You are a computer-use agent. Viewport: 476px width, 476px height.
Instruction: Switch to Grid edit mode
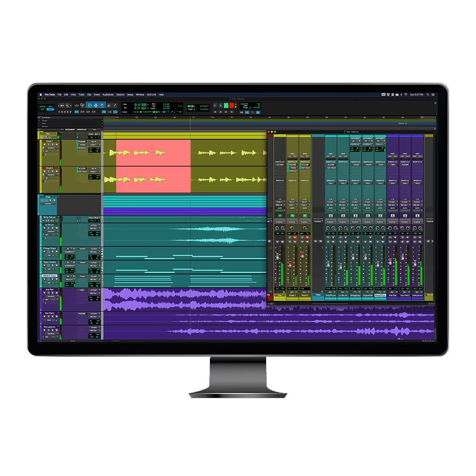50,109
